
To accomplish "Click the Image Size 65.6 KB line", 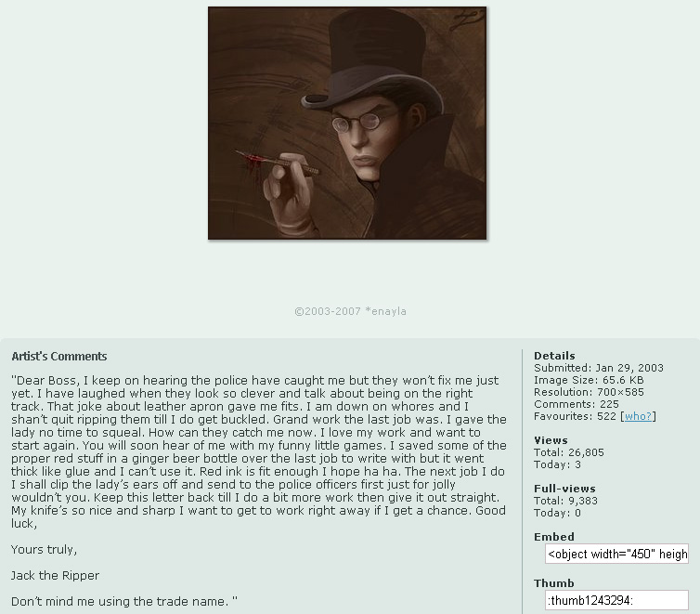I will [589, 380].
